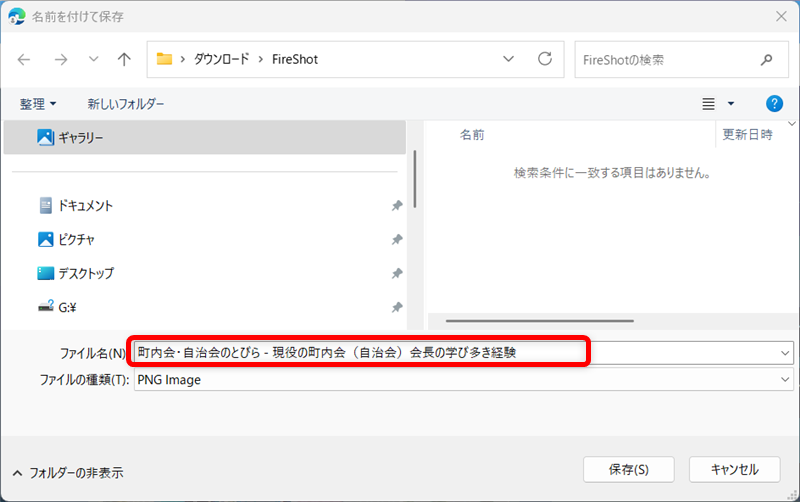This screenshot has height=502, width=800.
Task: Select デスクトップ in the navigation pane
Action: coord(86,273)
